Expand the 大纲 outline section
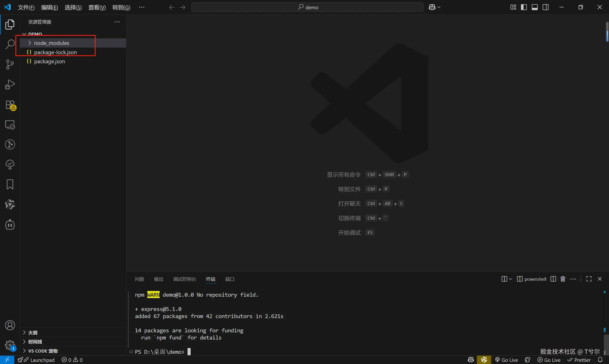Image resolution: width=609 pixels, height=364 pixels. coord(33,333)
